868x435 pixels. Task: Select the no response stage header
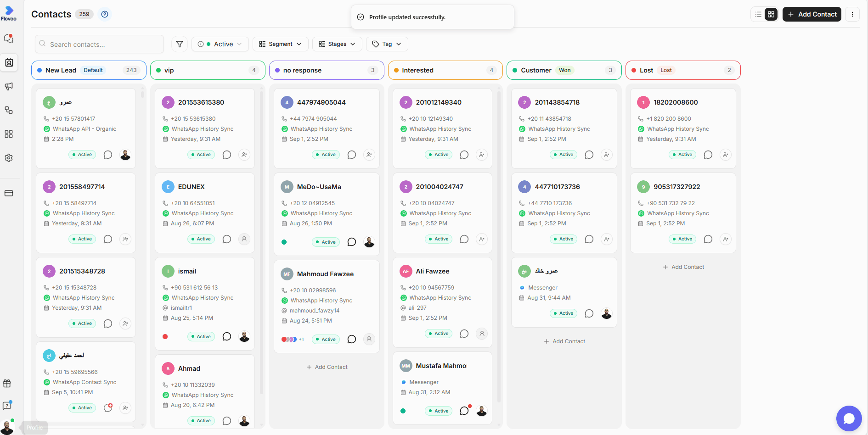327,70
